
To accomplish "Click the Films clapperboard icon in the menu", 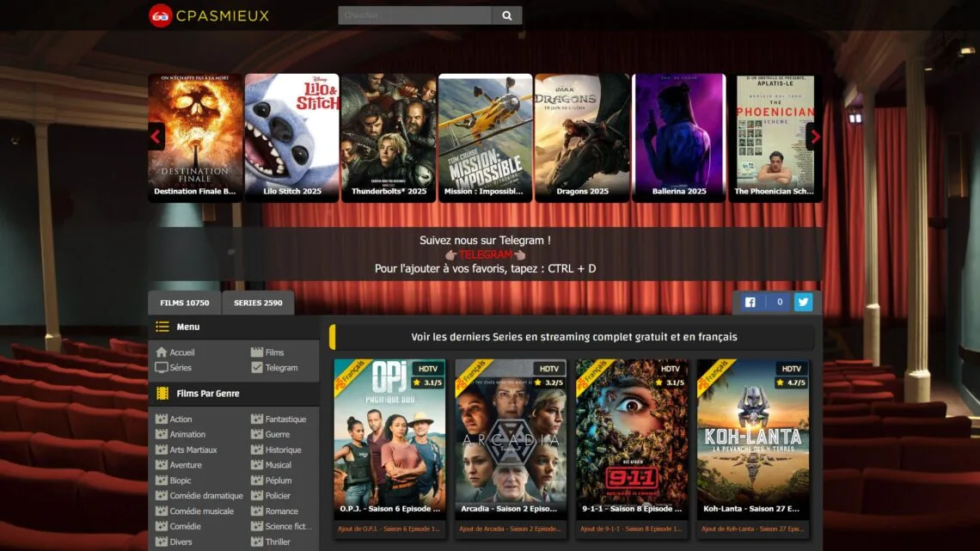I will click(257, 352).
